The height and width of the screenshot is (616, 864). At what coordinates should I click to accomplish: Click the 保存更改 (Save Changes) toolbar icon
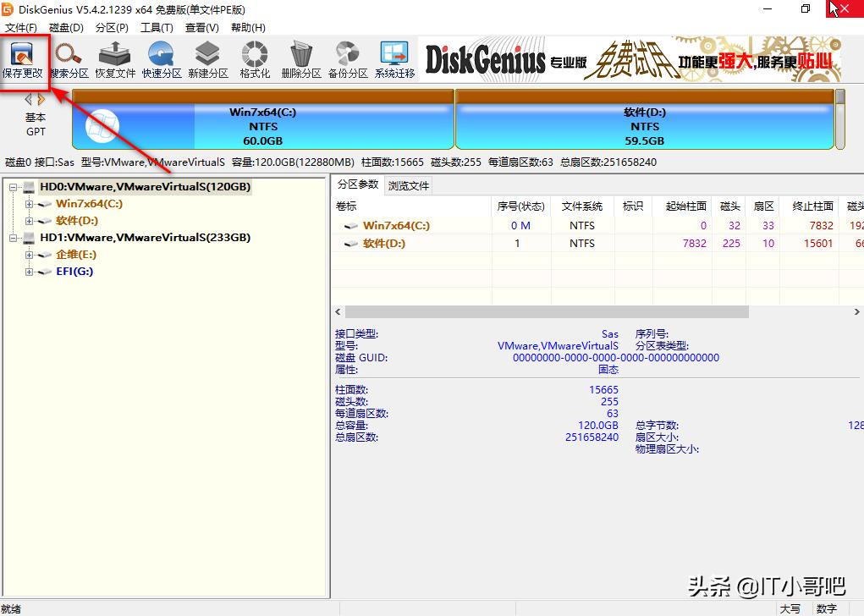click(x=24, y=58)
